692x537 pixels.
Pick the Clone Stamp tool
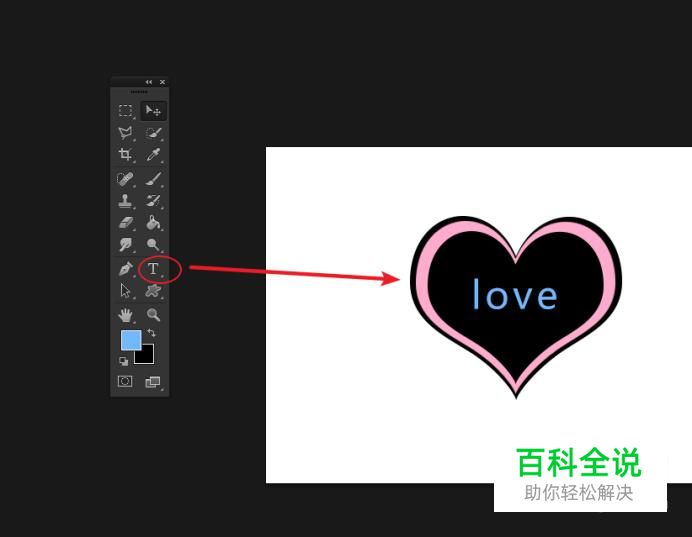click(125, 201)
